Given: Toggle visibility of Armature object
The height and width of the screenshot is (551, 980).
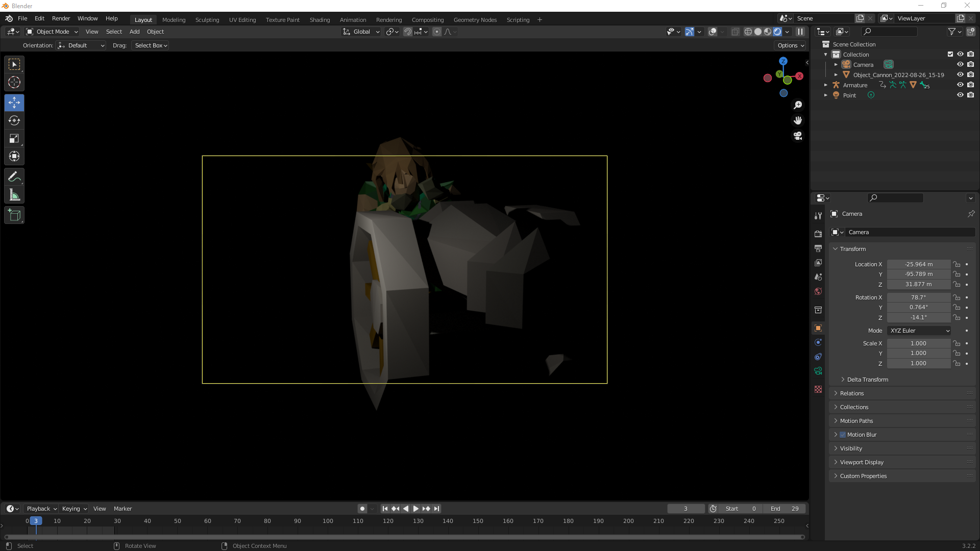Looking at the screenshot, I should (961, 85).
